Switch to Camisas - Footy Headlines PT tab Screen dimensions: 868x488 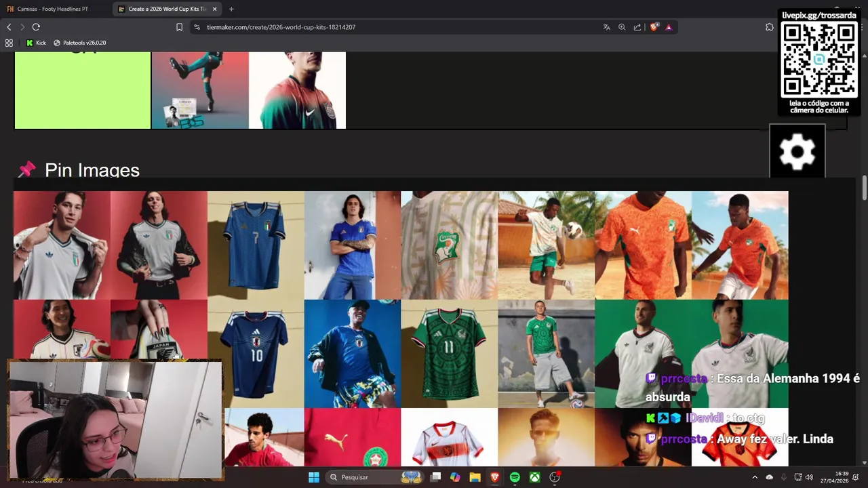click(x=53, y=9)
